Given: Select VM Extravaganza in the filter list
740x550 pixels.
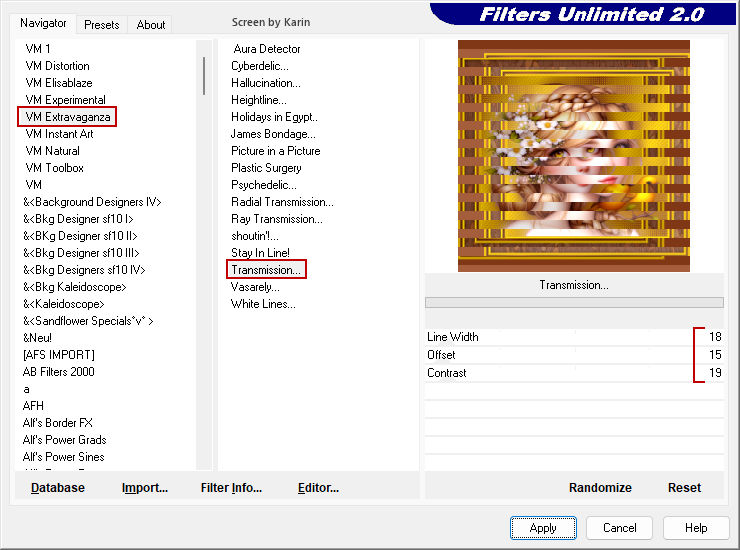Looking at the screenshot, I should tap(68, 117).
